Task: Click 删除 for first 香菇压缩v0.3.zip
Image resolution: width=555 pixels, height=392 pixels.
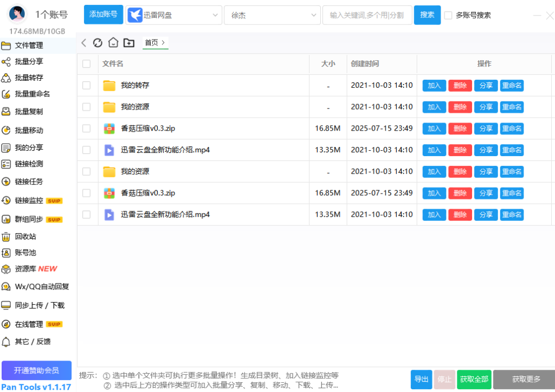Action: tap(460, 128)
